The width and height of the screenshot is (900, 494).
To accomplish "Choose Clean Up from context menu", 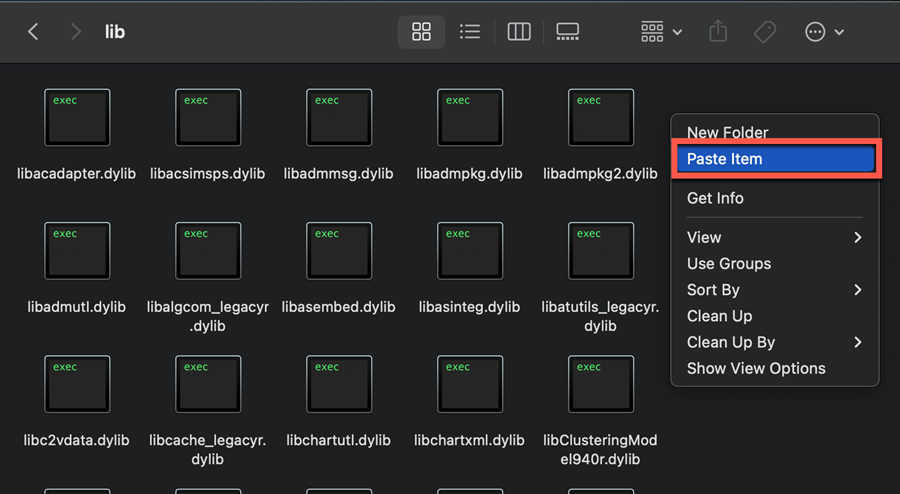I will pos(775,316).
